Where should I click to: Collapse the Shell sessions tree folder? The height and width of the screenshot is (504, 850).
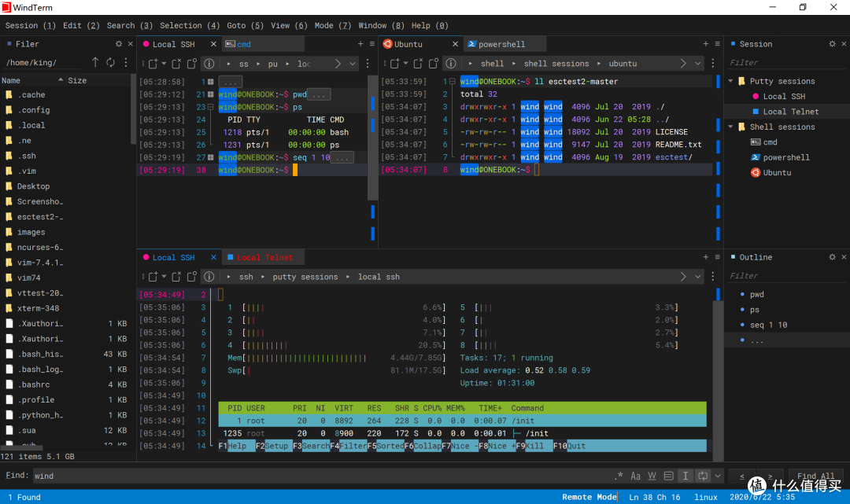click(730, 127)
